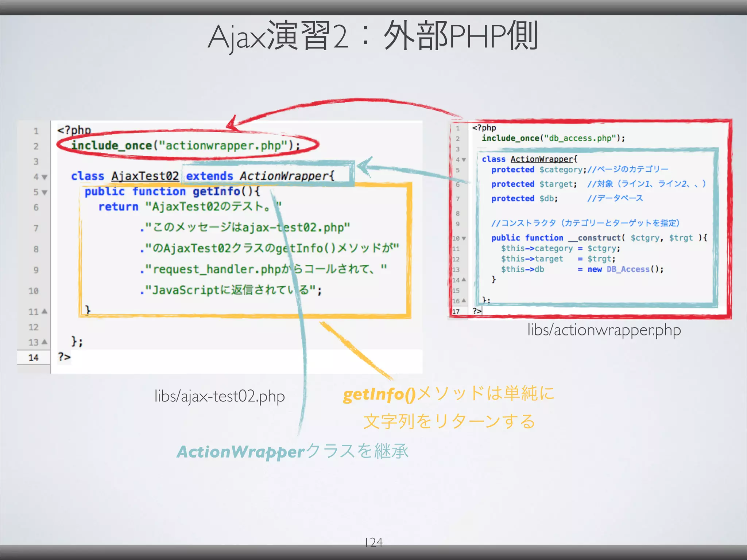
Task: Click the fold end marker at line 13 in ajax-test02.php
Action: tap(44, 342)
